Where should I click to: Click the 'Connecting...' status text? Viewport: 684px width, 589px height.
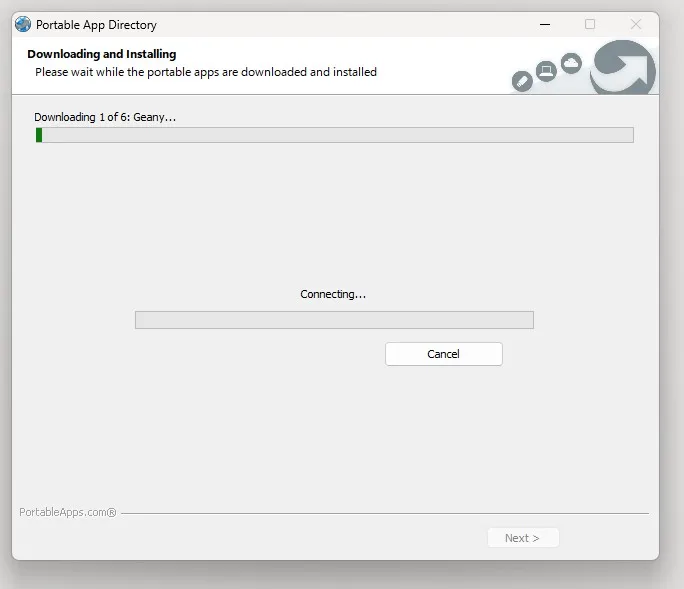click(333, 294)
